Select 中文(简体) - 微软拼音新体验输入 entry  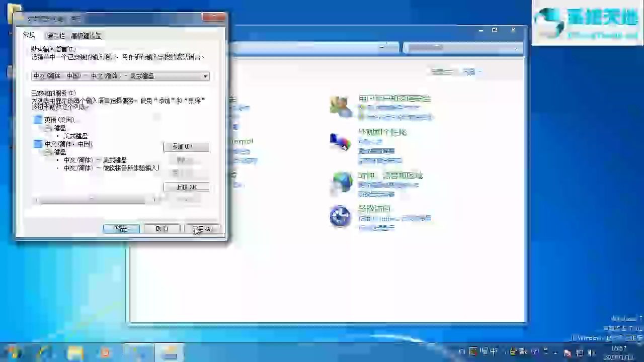(111, 168)
